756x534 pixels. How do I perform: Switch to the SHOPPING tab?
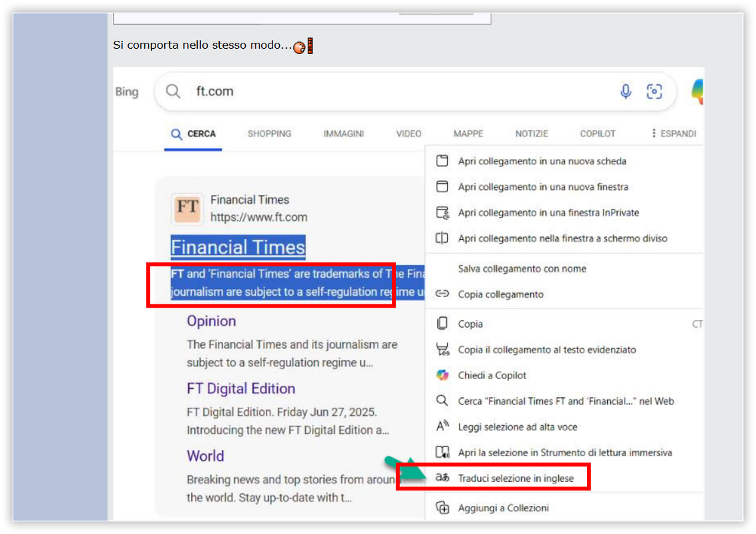pyautogui.click(x=270, y=133)
